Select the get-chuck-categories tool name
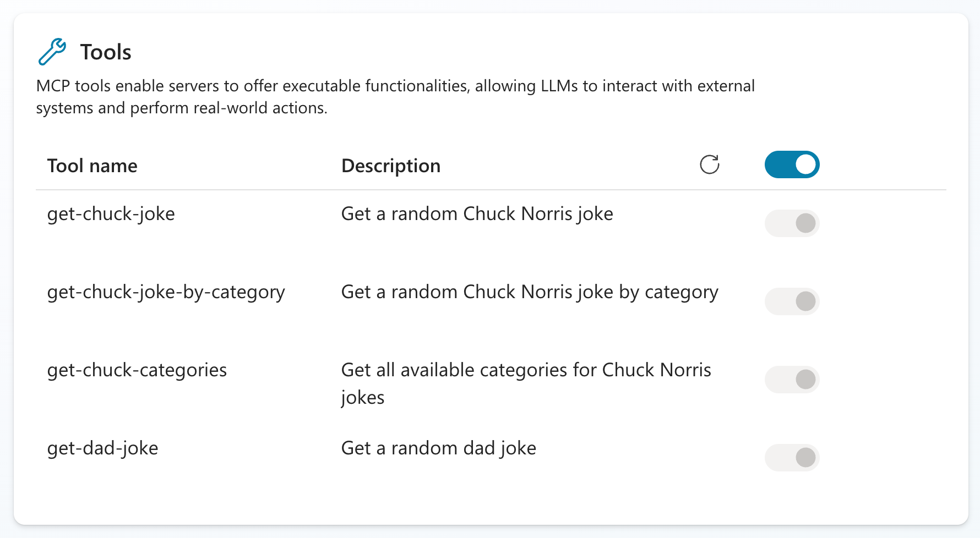 [x=137, y=370]
